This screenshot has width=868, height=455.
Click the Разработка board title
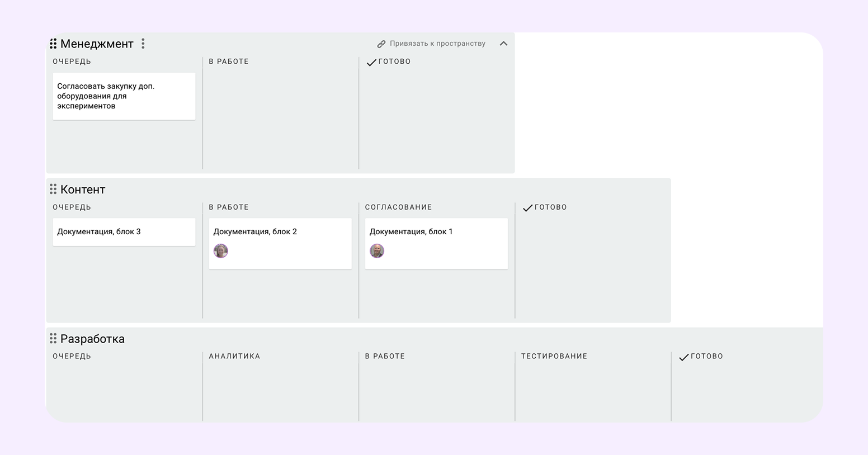92,339
